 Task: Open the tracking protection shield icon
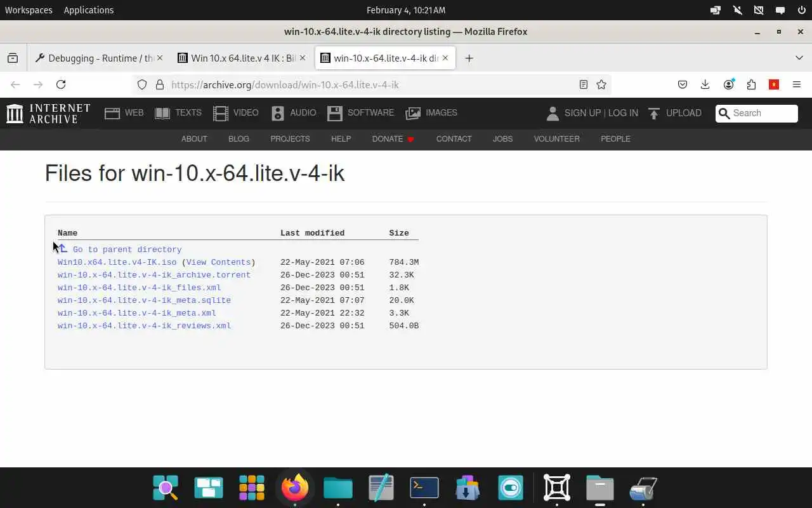coord(142,84)
